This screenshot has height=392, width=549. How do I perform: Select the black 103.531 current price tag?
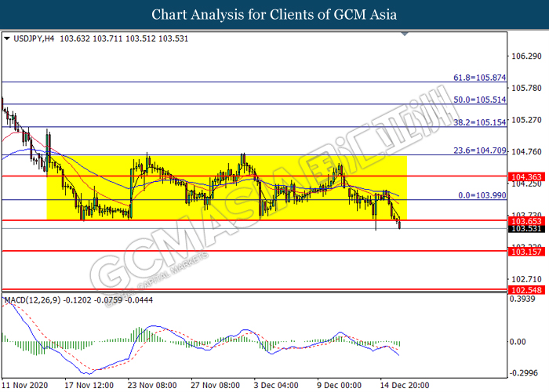pyautogui.click(x=526, y=229)
